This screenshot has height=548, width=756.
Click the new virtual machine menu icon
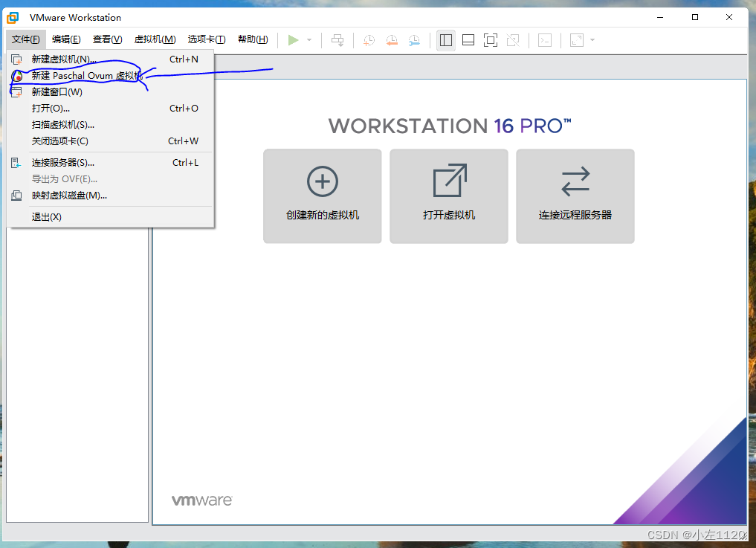coord(16,59)
